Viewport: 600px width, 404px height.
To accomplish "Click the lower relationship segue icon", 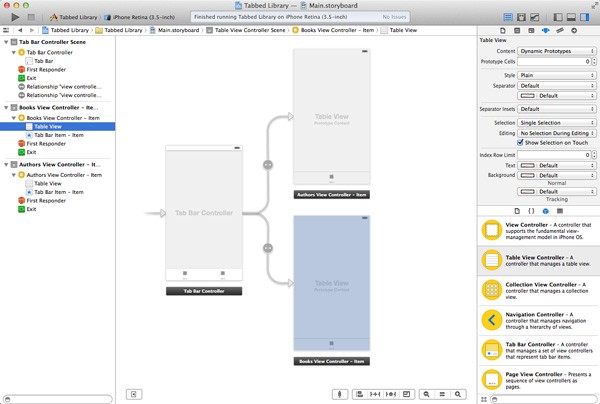I will coord(268,248).
